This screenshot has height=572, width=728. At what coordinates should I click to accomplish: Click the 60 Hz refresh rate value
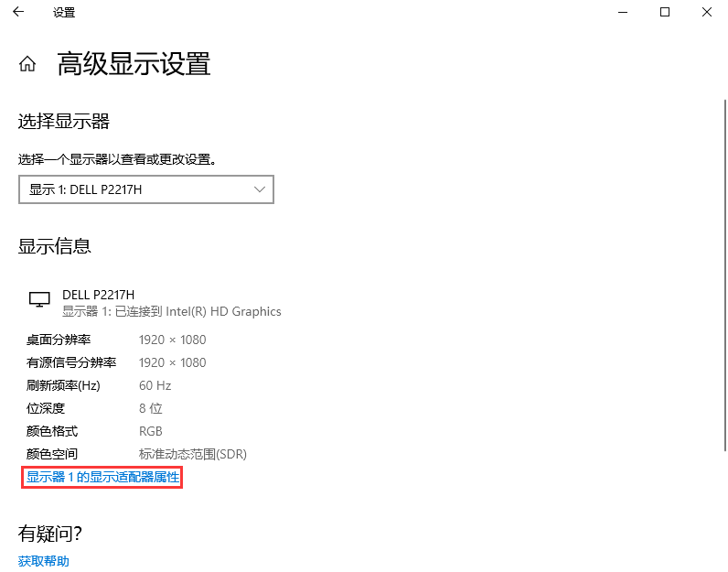pyautogui.click(x=155, y=385)
